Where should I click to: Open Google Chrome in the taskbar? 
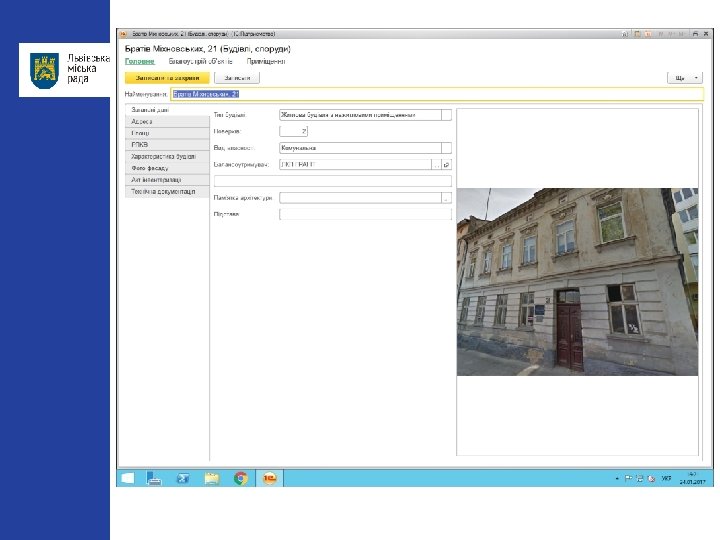point(241,478)
